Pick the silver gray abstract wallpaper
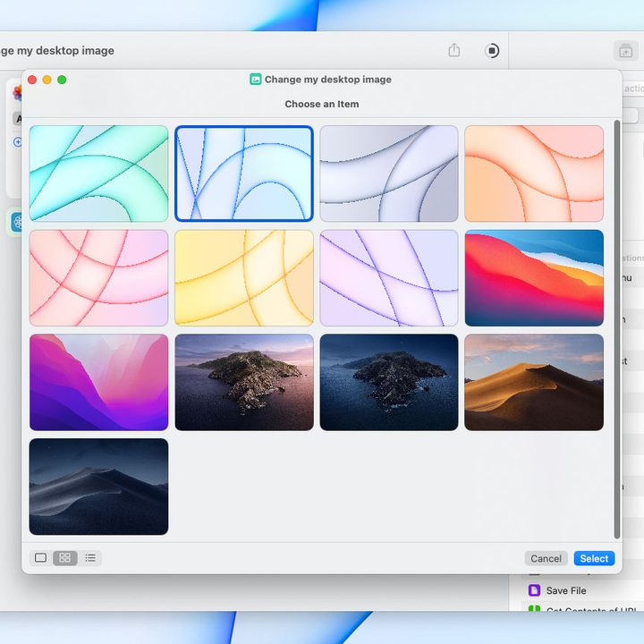This screenshot has width=644, height=644. coord(389,174)
